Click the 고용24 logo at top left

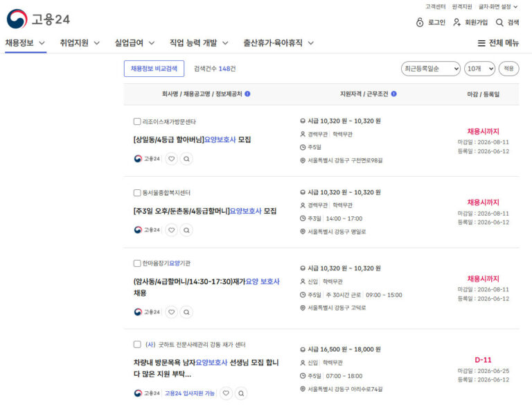coord(38,19)
